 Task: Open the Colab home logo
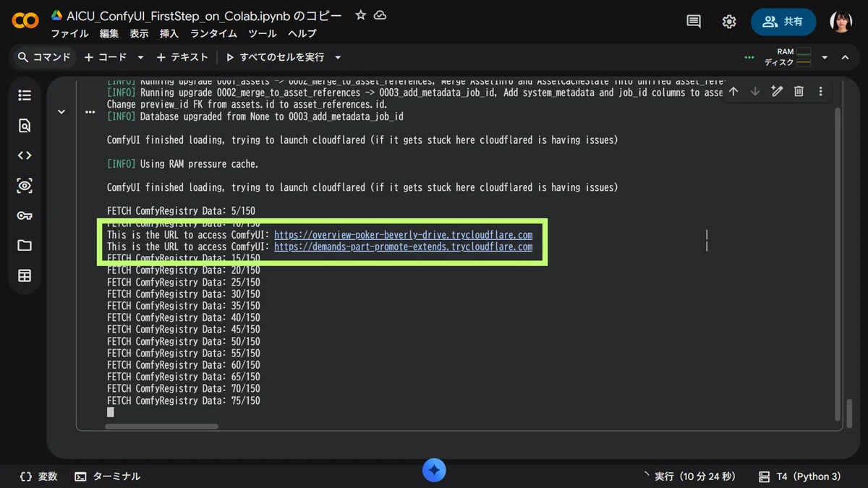(25, 21)
